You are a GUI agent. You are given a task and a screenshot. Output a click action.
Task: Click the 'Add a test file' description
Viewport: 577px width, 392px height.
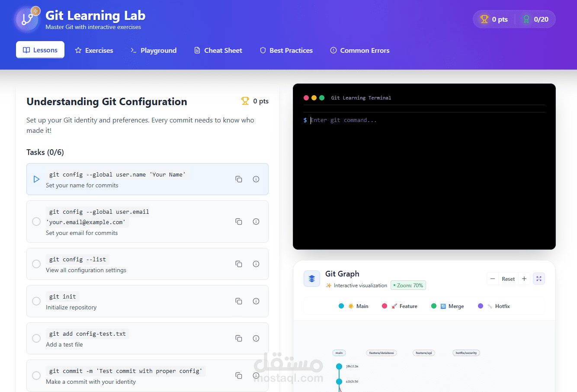64,344
